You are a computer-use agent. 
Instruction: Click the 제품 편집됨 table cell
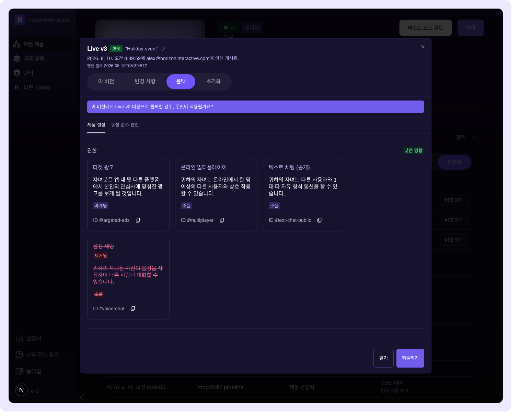(x=302, y=387)
